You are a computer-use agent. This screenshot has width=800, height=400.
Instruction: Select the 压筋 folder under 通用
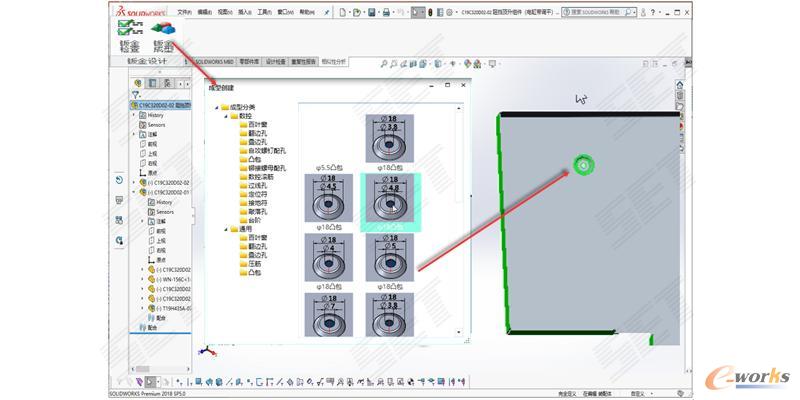[x=251, y=264]
